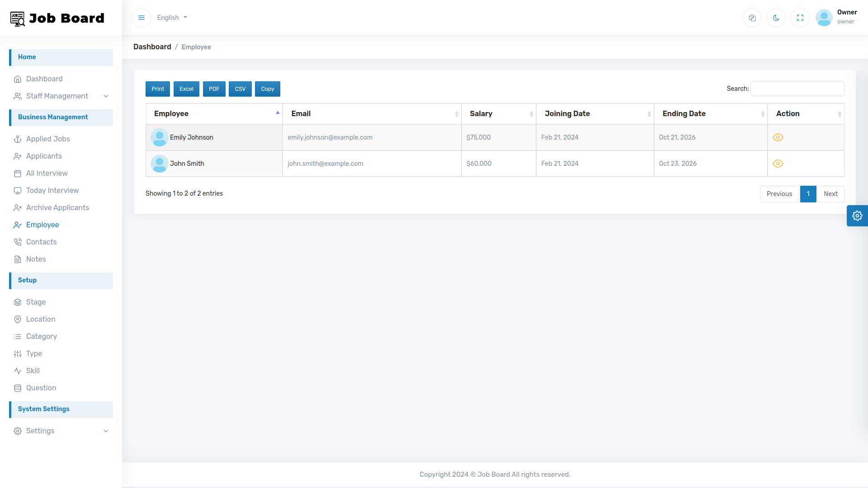Select Notes in Business Management menu
Image resolution: width=868 pixels, height=488 pixels.
click(x=36, y=259)
